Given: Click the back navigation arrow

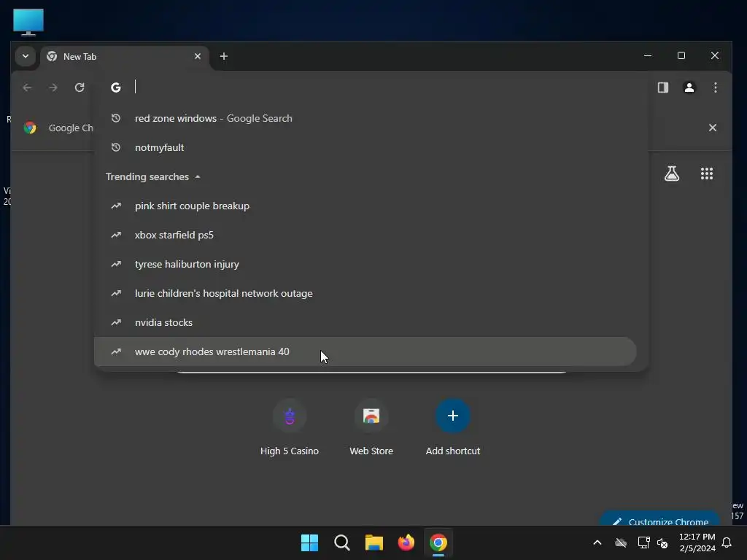Looking at the screenshot, I should [27, 87].
